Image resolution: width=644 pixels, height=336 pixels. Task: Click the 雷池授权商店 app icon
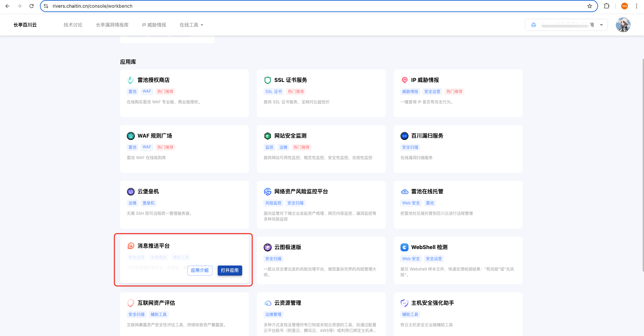click(130, 80)
